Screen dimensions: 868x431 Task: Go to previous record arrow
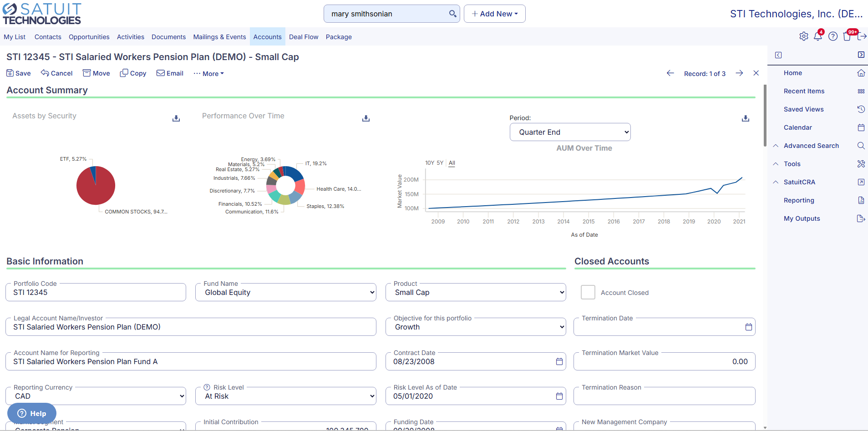pyautogui.click(x=670, y=73)
